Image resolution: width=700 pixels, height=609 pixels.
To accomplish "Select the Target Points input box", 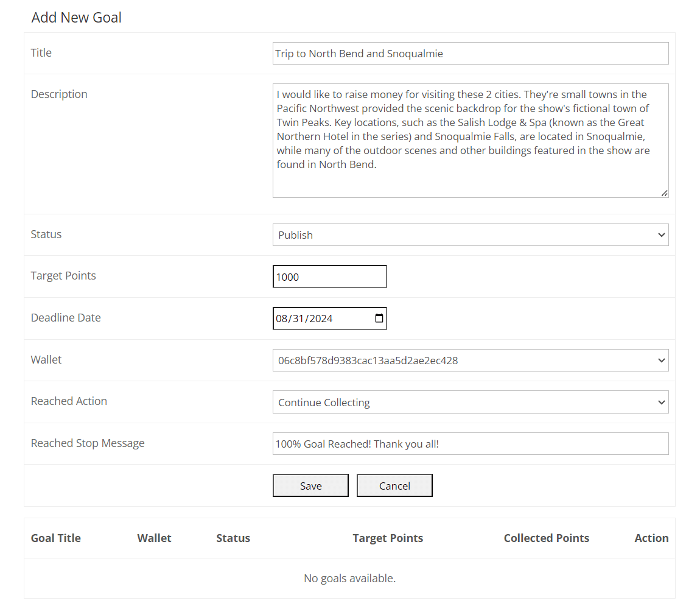I will click(329, 277).
